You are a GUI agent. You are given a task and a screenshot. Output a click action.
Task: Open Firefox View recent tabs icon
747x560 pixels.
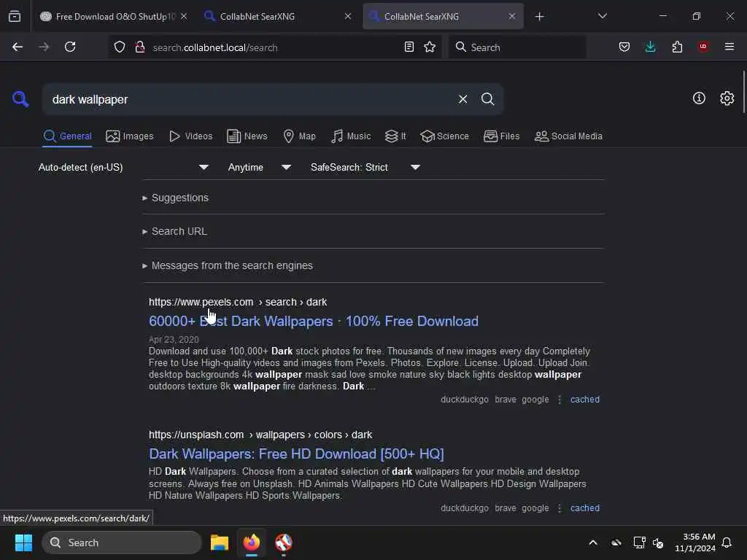click(15, 16)
